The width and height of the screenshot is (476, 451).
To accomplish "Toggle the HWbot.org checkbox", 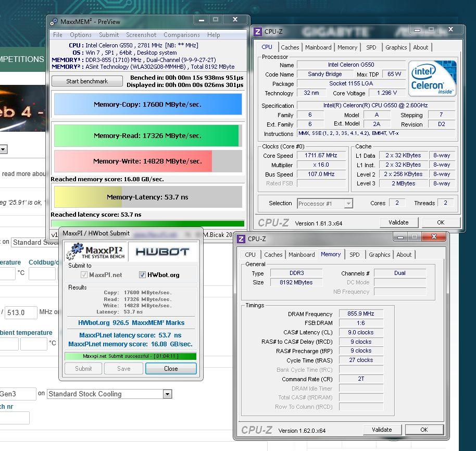I will pyautogui.click(x=142, y=275).
